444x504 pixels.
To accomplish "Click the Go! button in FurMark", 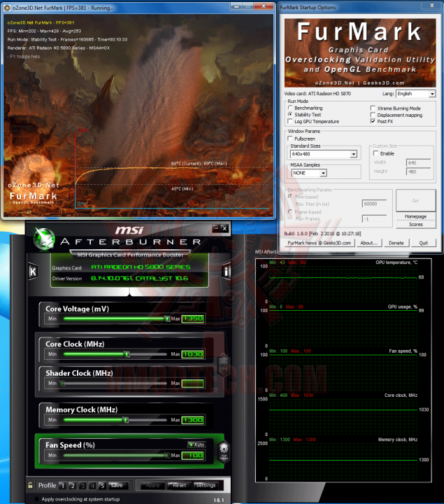I will 416,201.
